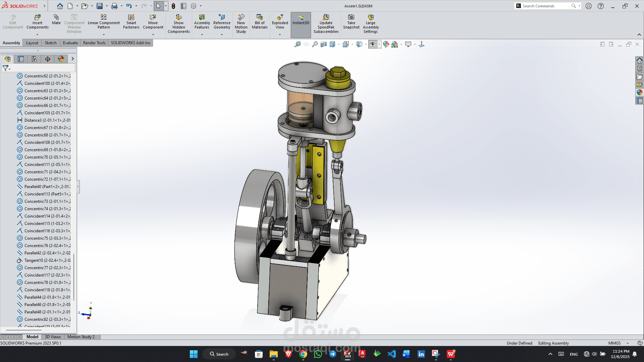The image size is (644, 362).
Task: Open the DisplayManager color ball tab
Action: pos(61,59)
